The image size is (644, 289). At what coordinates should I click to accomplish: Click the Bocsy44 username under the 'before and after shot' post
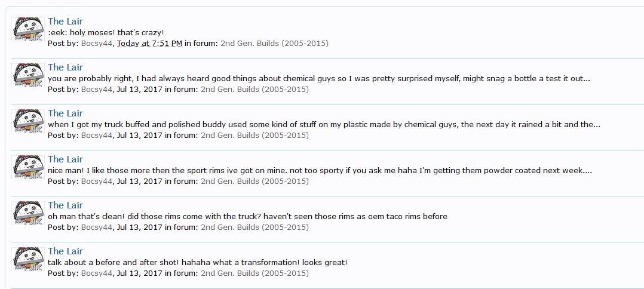(97, 273)
